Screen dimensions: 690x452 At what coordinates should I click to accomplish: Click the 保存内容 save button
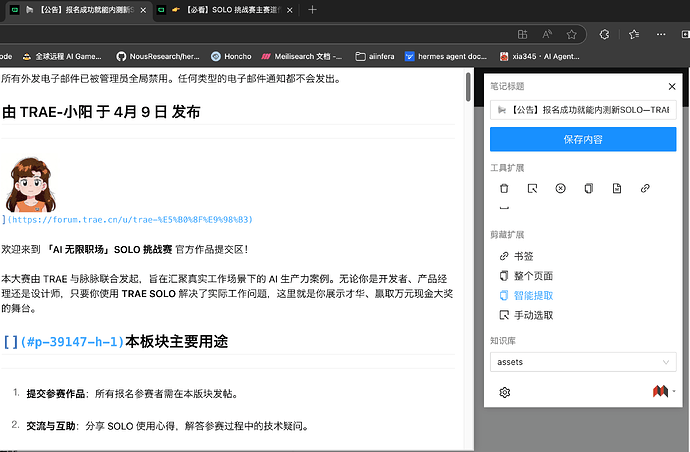point(583,140)
